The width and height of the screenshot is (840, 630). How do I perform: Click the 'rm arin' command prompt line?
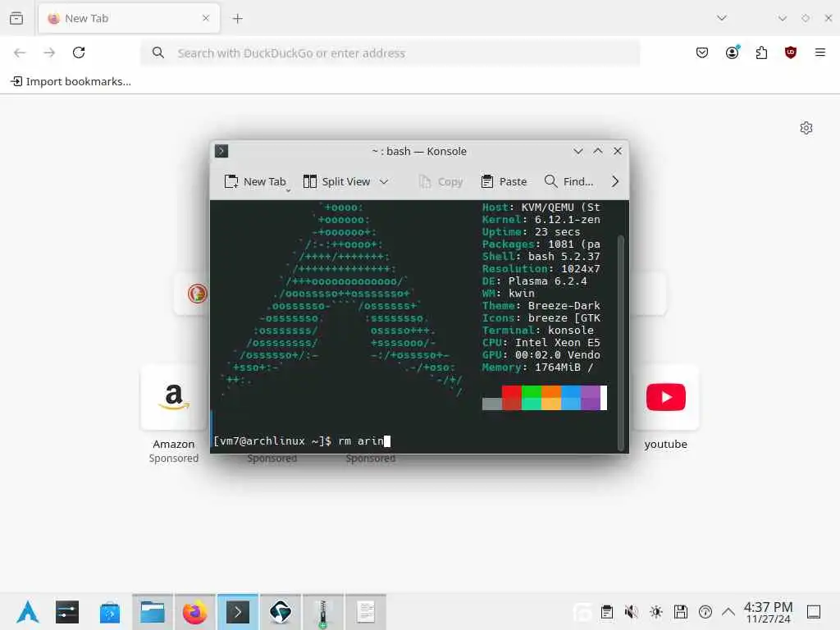(x=302, y=441)
